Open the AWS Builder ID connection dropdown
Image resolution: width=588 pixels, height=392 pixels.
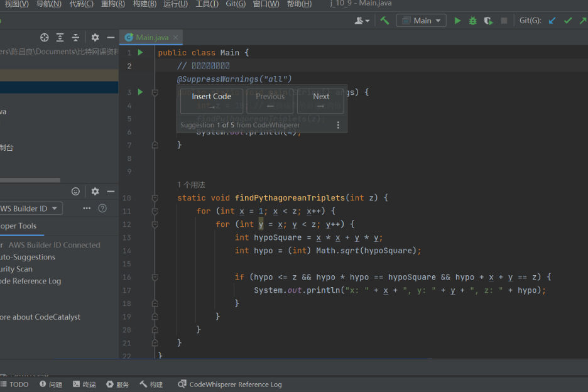pyautogui.click(x=30, y=209)
